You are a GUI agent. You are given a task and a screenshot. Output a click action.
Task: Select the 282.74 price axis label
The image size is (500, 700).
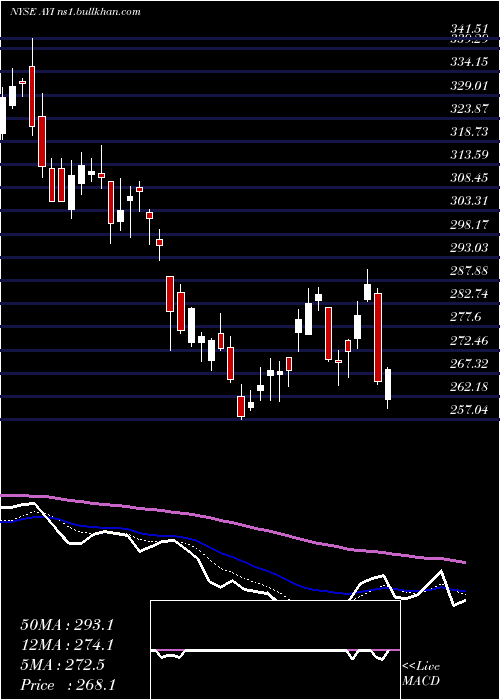[x=469, y=294]
